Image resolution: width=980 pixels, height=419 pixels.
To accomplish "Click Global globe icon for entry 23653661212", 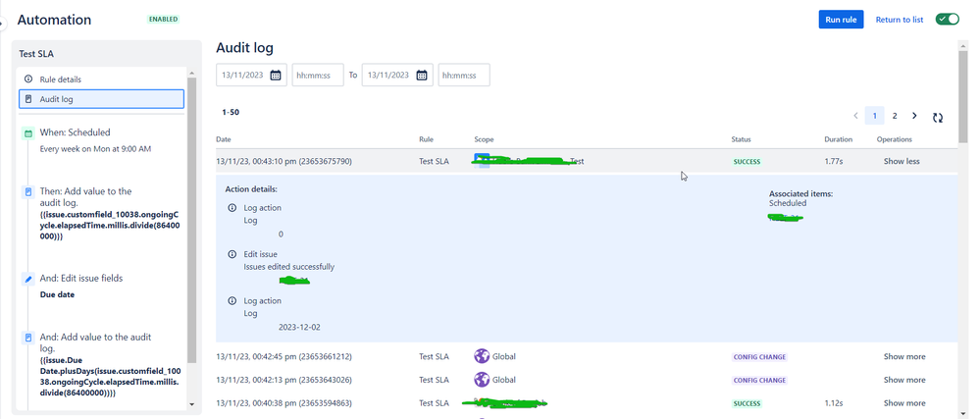I will click(x=482, y=356).
